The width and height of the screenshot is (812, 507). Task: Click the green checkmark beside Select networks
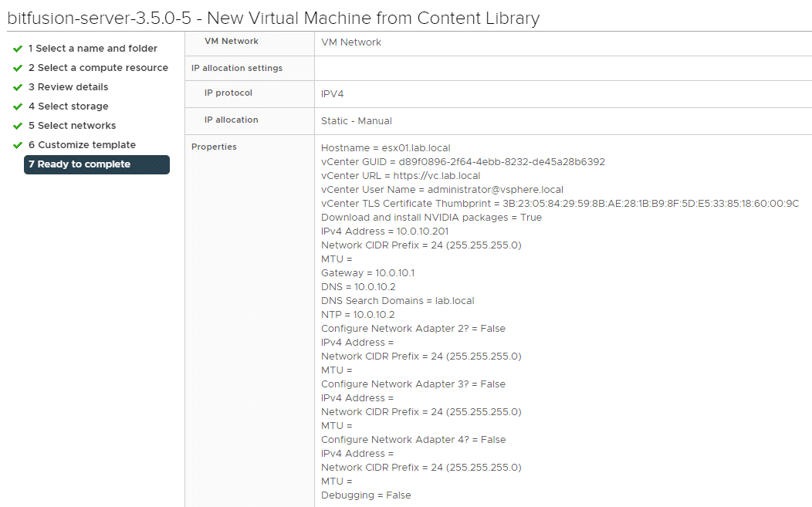click(18, 126)
